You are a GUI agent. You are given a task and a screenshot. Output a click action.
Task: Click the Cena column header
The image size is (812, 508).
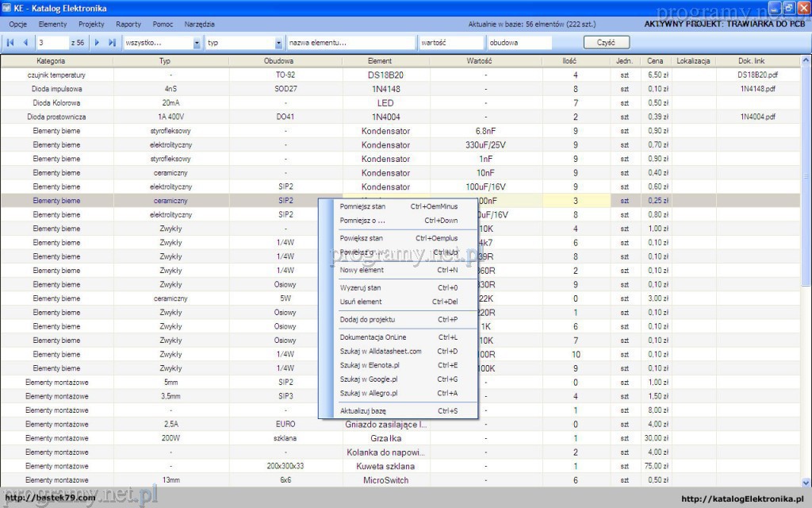tap(654, 61)
